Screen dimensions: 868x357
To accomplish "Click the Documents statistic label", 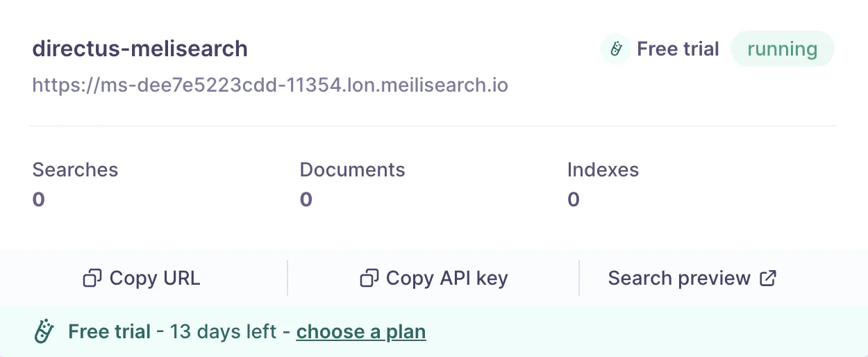I will 352,169.
